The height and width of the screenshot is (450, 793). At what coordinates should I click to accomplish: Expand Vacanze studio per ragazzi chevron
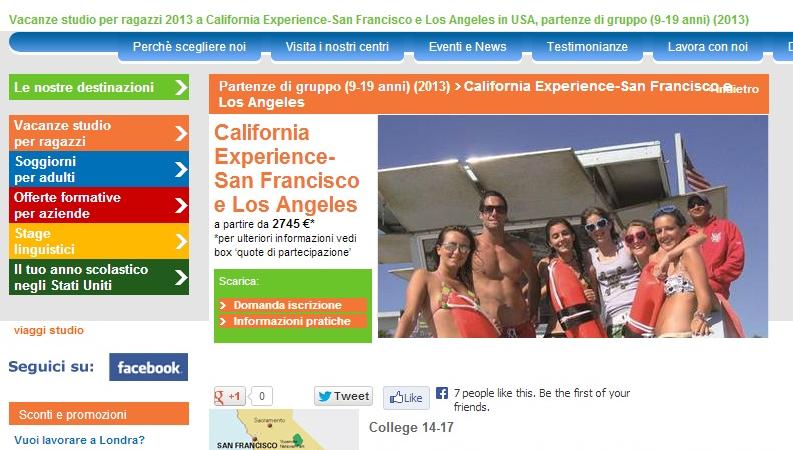pos(181,133)
